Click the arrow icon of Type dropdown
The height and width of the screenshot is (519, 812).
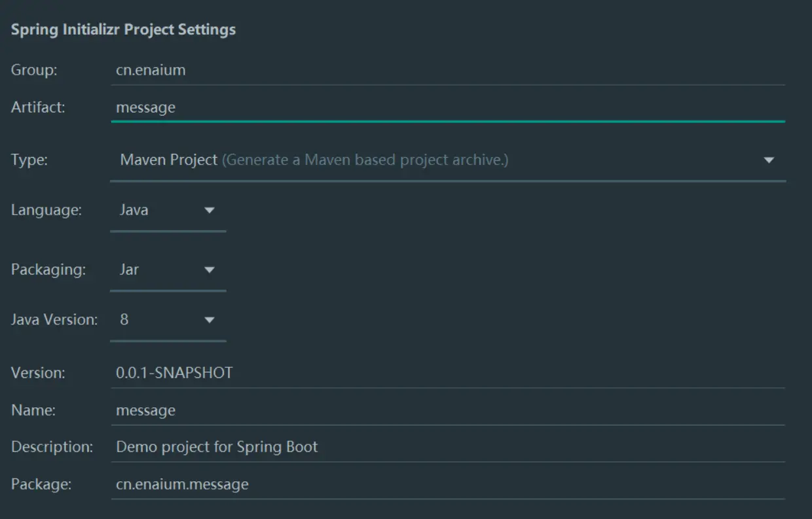point(769,160)
